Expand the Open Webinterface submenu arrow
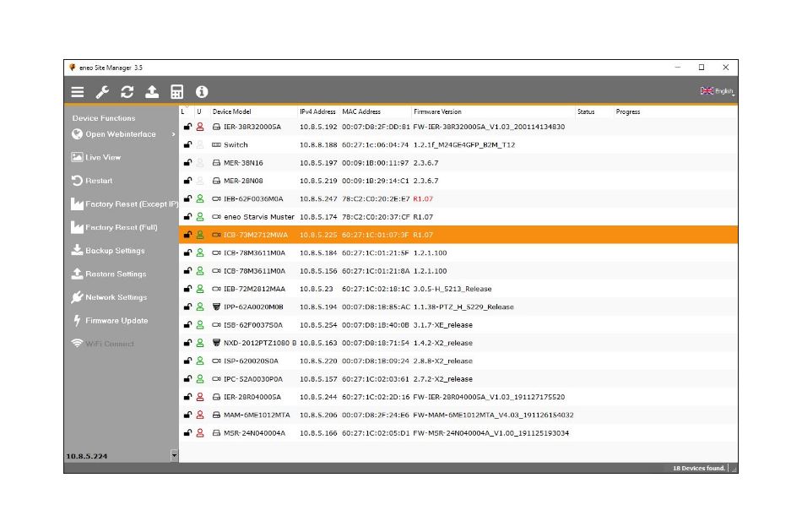The image size is (802, 532). click(x=174, y=134)
